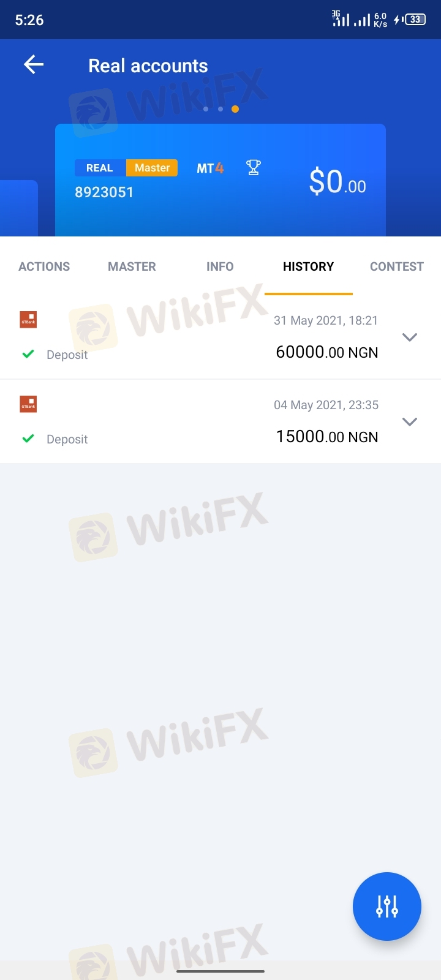The width and height of the screenshot is (441, 980).
Task: Open the CONTEST tab
Action: [x=397, y=266]
